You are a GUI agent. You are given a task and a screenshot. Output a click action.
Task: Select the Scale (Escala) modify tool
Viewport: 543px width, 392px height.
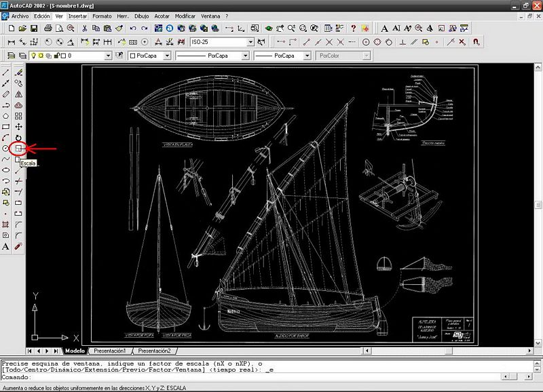click(18, 149)
